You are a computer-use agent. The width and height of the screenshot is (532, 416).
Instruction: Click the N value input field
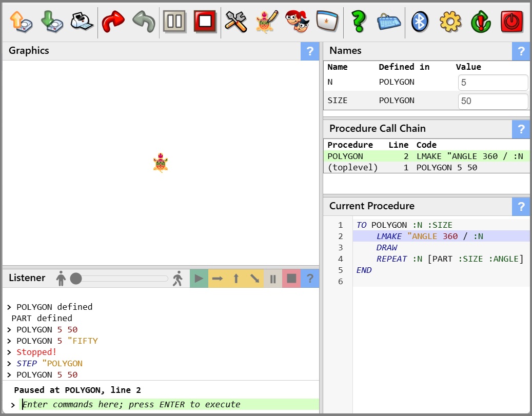coord(492,83)
